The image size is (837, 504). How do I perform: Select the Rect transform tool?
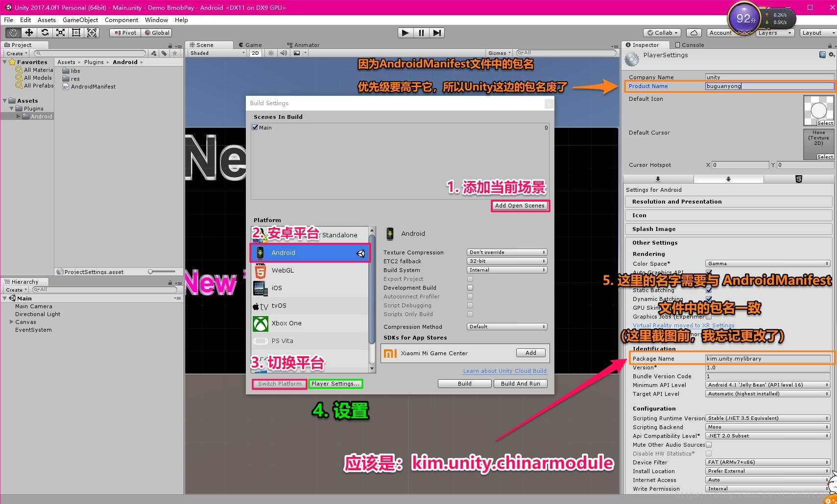pos(76,33)
